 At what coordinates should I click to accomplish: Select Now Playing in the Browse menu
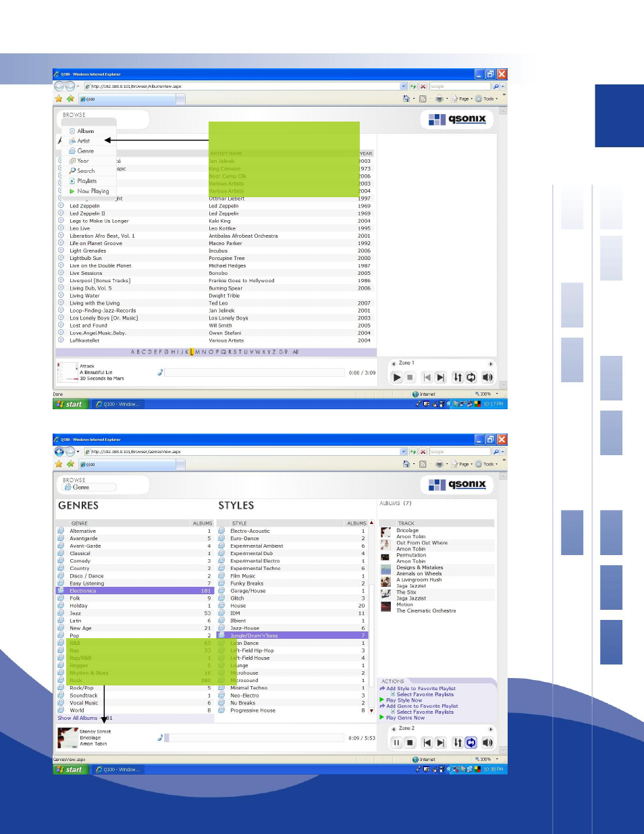click(x=93, y=191)
